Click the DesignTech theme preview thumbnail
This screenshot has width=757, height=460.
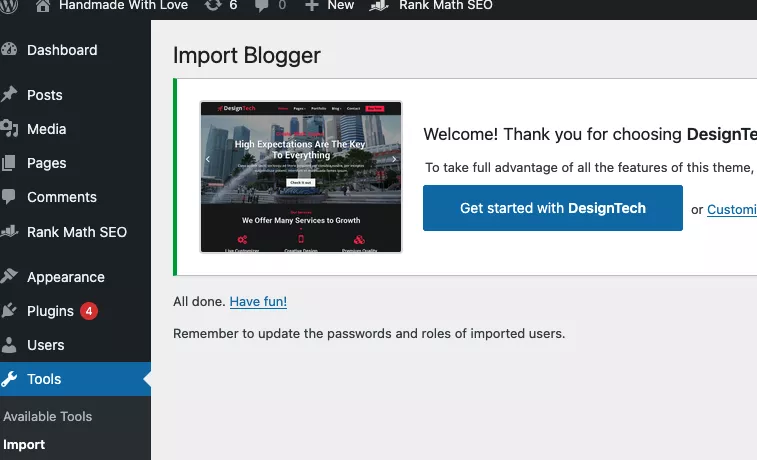pos(300,176)
